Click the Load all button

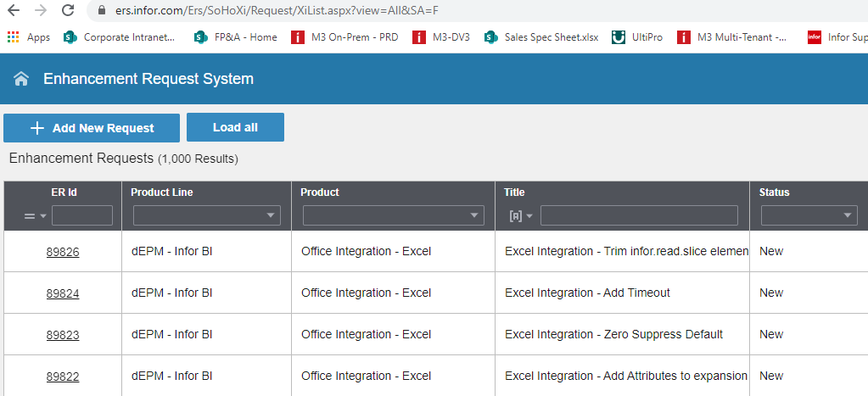pos(235,127)
